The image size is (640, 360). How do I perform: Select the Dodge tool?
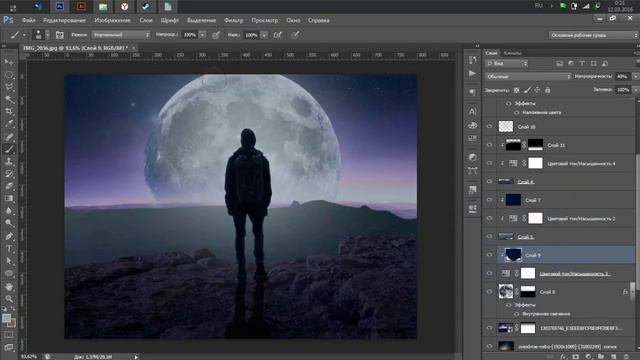point(9,223)
